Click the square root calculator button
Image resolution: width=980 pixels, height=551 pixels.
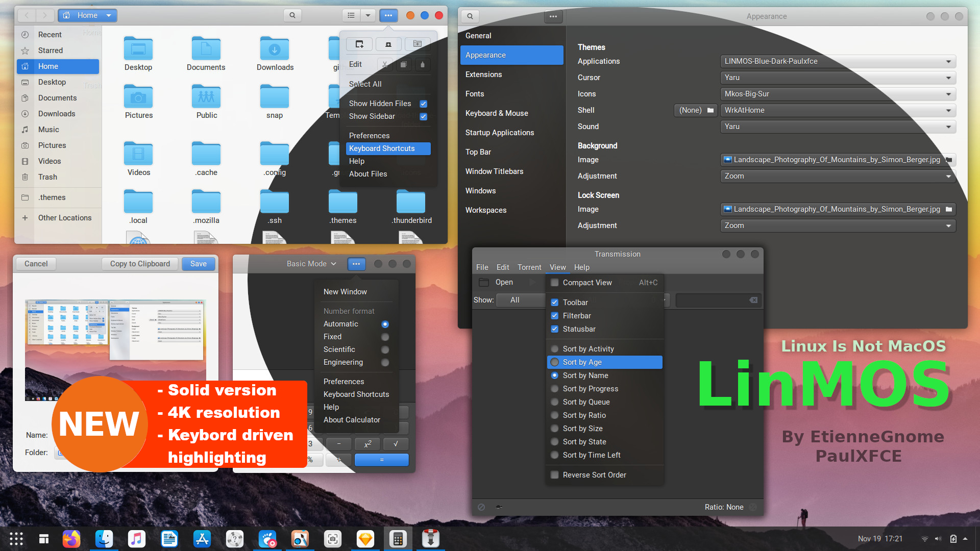pyautogui.click(x=396, y=444)
